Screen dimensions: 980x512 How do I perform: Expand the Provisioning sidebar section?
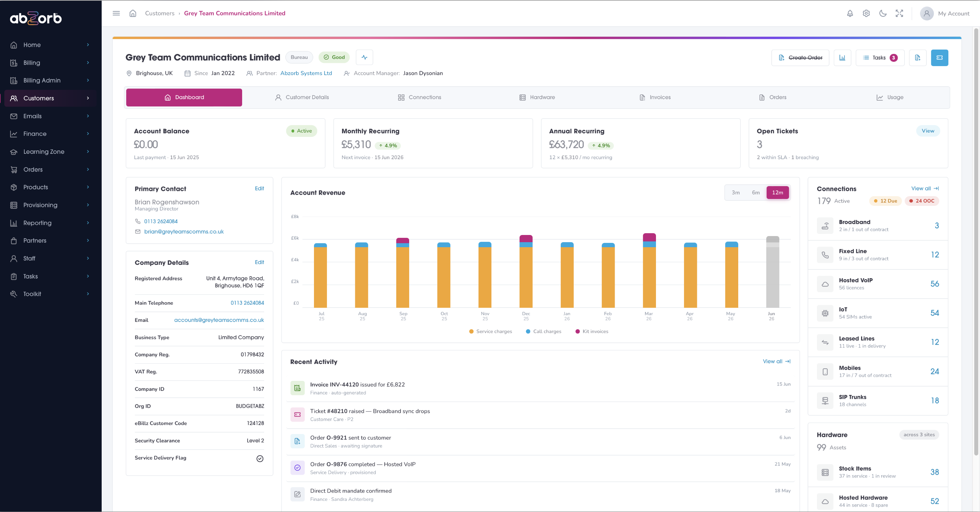50,205
